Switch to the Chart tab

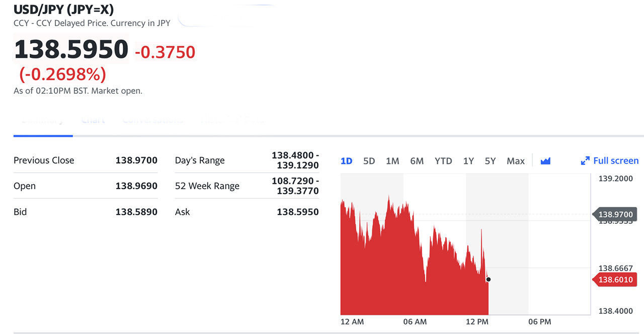pyautogui.click(x=93, y=120)
